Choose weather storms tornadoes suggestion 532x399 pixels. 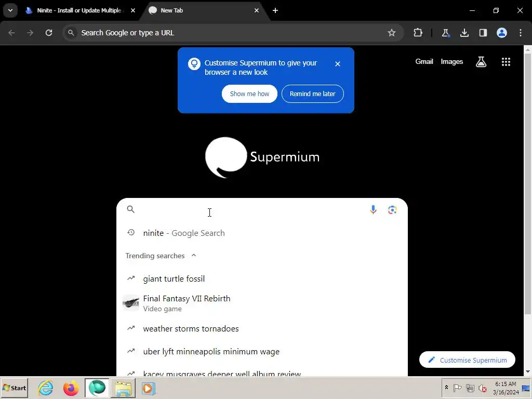pos(262,328)
